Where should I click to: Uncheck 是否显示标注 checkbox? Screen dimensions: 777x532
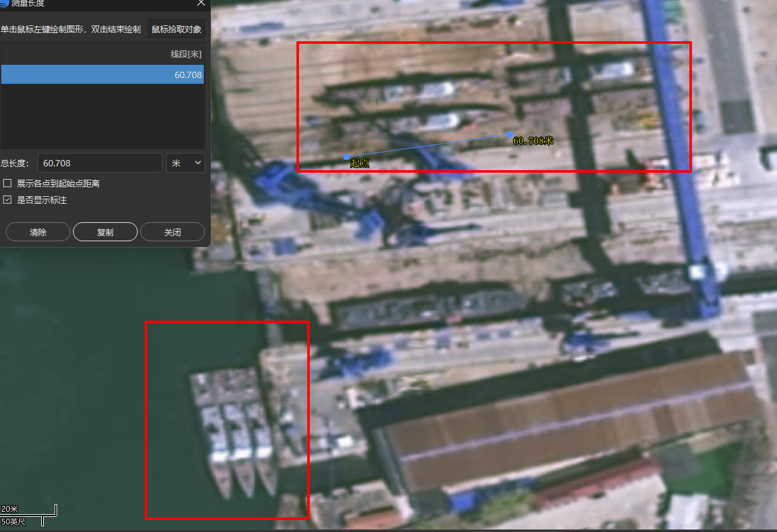click(x=8, y=200)
